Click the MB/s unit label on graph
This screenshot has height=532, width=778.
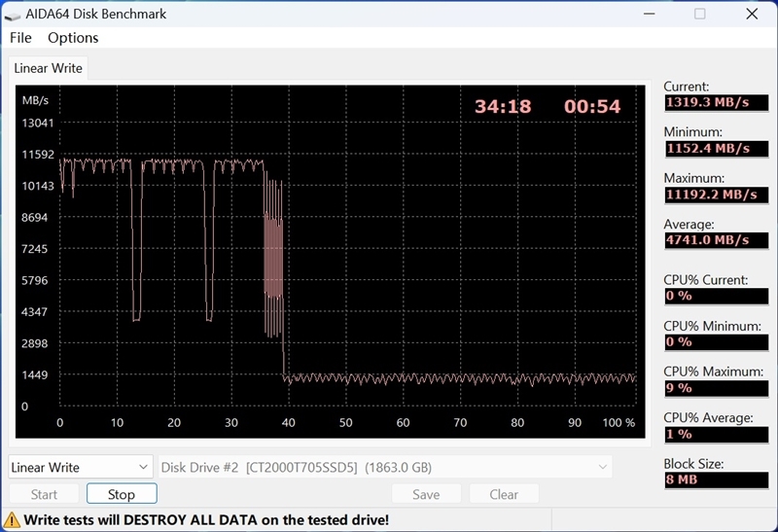coord(35,100)
